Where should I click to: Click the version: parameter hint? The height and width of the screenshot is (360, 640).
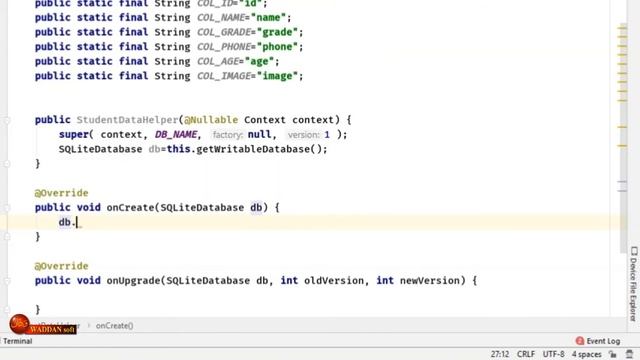point(304,135)
